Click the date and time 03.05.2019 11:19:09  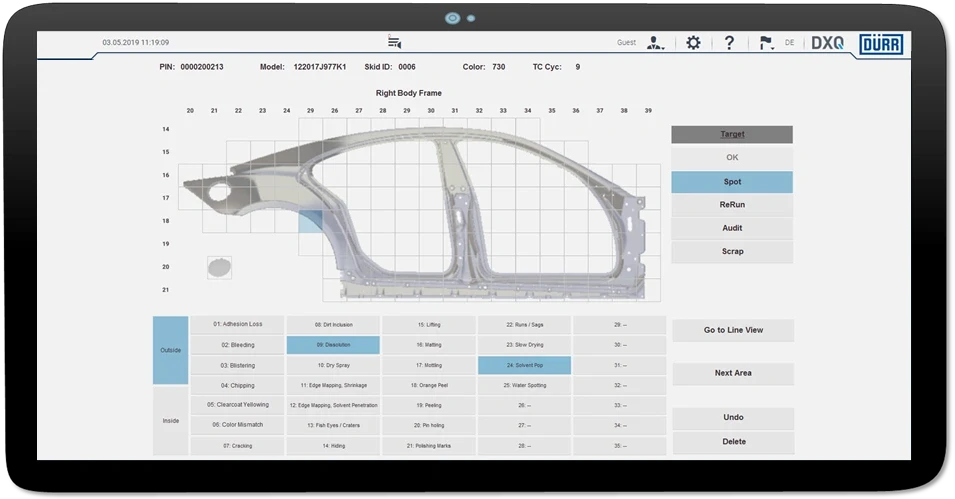click(x=136, y=43)
